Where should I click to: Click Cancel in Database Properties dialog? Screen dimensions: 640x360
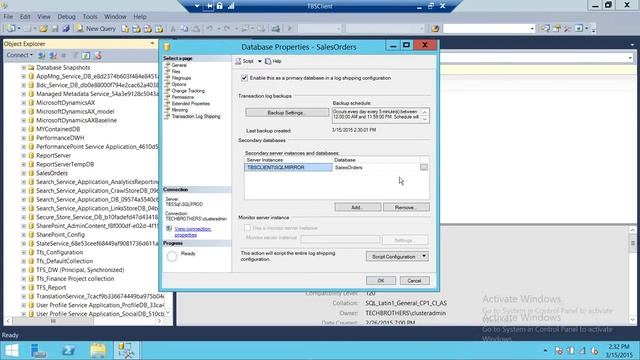point(414,280)
